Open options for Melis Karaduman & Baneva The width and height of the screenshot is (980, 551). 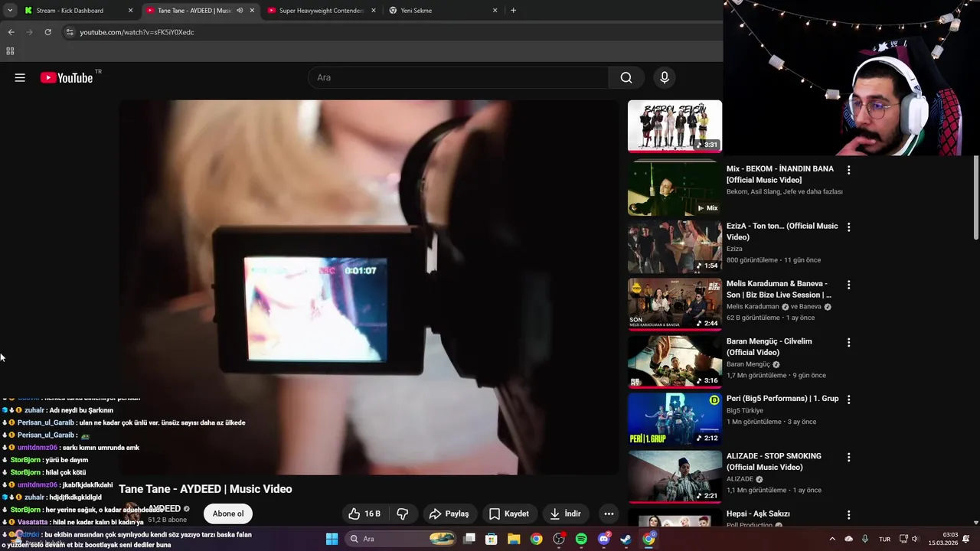[x=848, y=285]
